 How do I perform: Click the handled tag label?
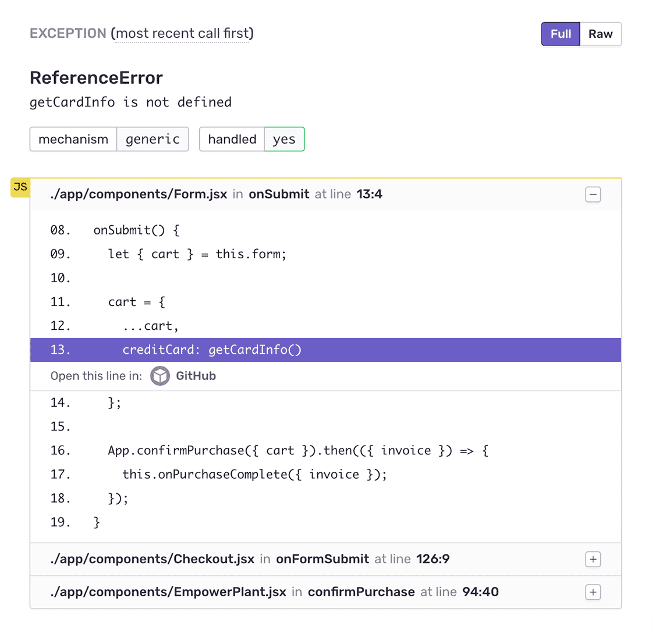[232, 140]
